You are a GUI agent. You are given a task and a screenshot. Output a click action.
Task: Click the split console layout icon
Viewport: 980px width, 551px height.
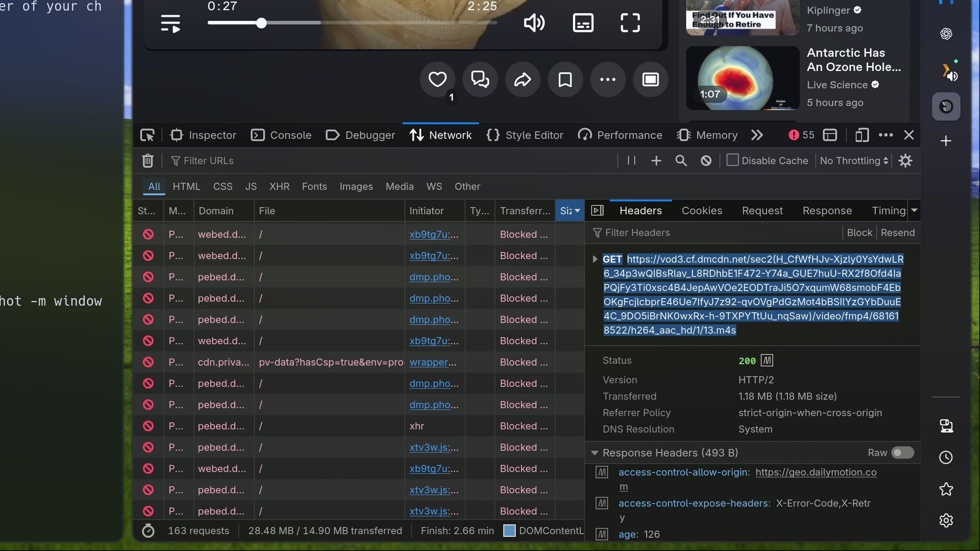[830, 135]
